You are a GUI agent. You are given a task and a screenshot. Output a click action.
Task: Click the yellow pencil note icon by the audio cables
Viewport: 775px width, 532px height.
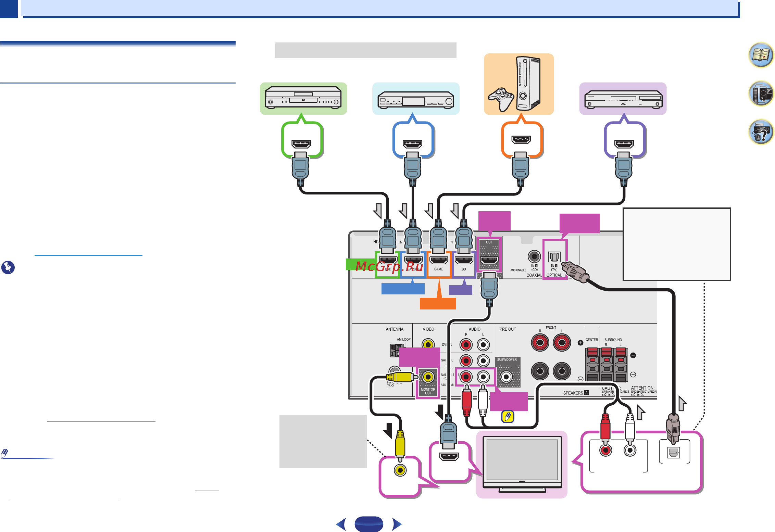[x=508, y=417]
